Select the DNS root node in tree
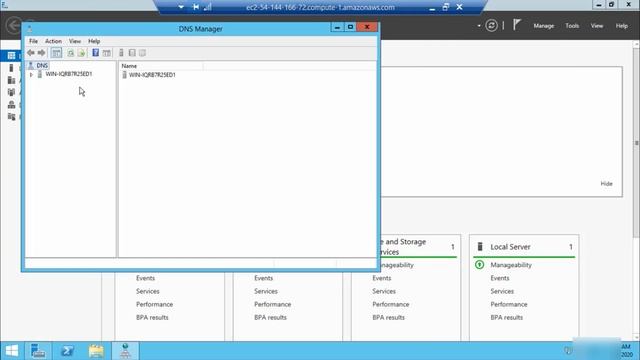The image size is (640, 360). (x=38, y=65)
